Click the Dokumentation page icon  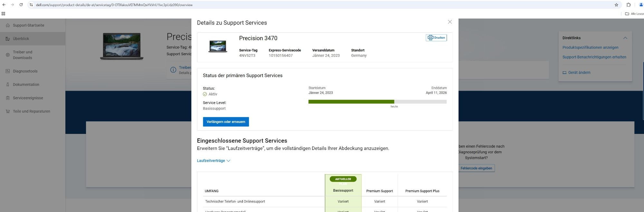click(8, 85)
